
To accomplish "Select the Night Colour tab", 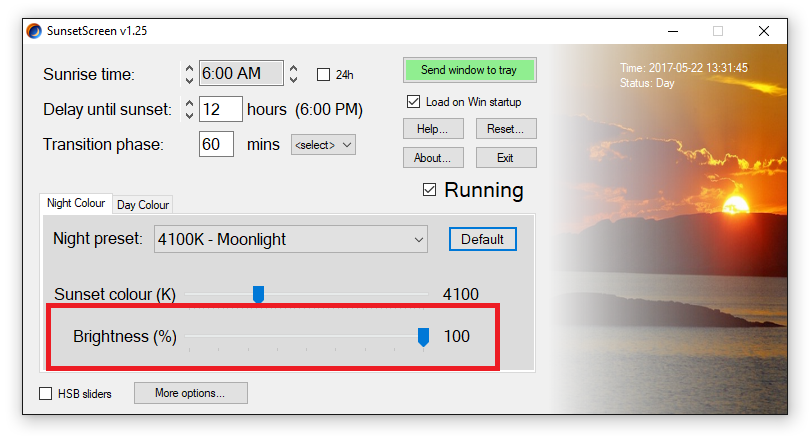I will tap(76, 203).
